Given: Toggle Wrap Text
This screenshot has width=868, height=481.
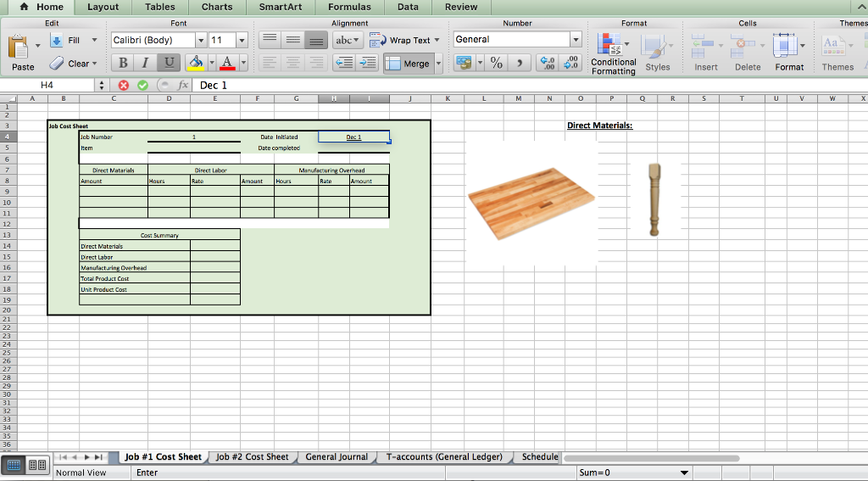Looking at the screenshot, I should pyautogui.click(x=401, y=40).
